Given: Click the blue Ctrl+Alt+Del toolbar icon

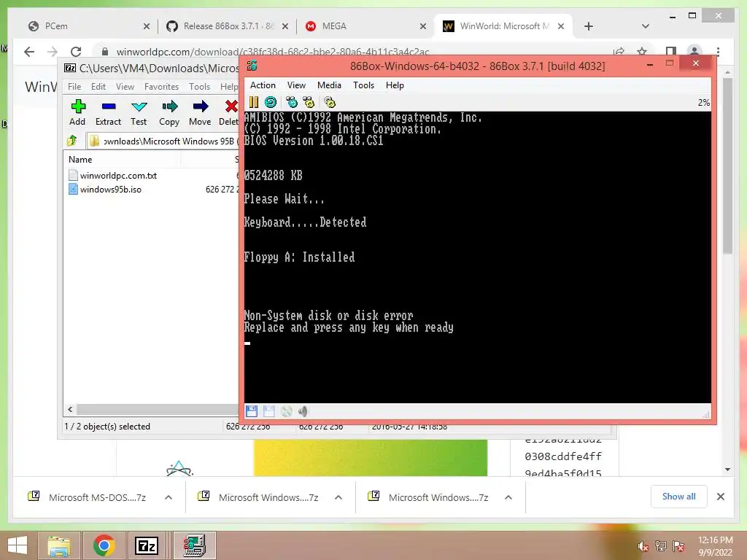Looking at the screenshot, I should pos(292,102).
